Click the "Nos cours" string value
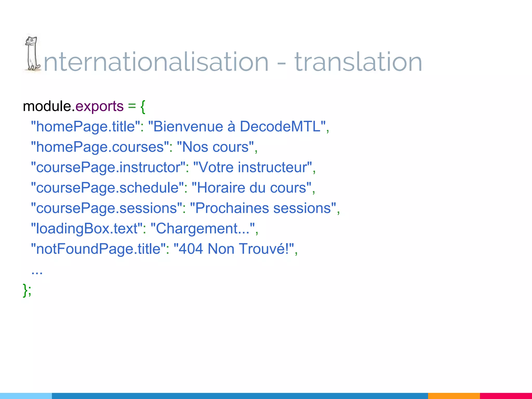This screenshot has width=532, height=399. point(215,147)
